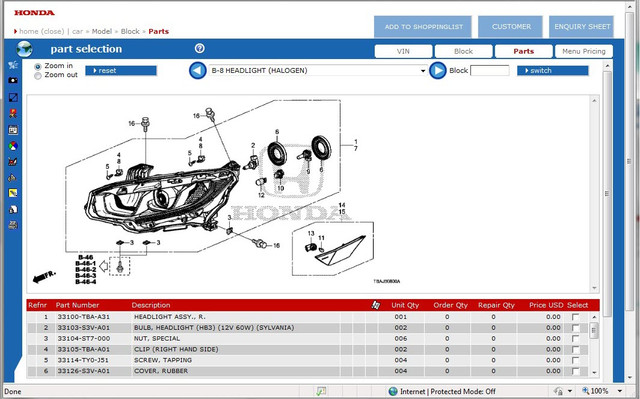The width and height of the screenshot is (640, 399).
Task: Click part number 33104-ST7-000
Action: [x=83, y=338]
